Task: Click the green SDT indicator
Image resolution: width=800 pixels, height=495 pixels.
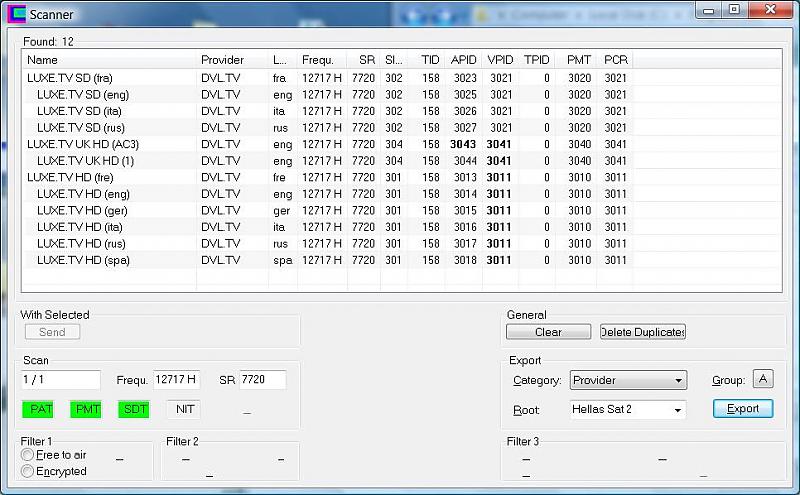Action: [x=135, y=409]
